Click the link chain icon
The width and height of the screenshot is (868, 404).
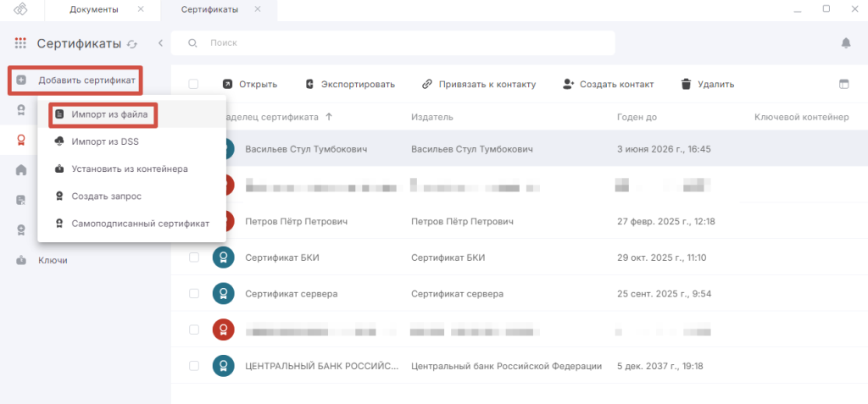(427, 84)
